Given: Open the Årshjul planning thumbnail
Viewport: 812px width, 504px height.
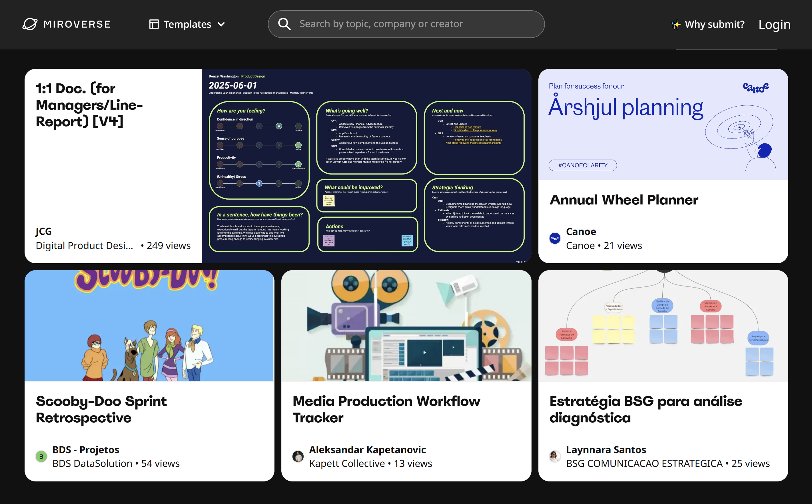Looking at the screenshot, I should pyautogui.click(x=663, y=124).
